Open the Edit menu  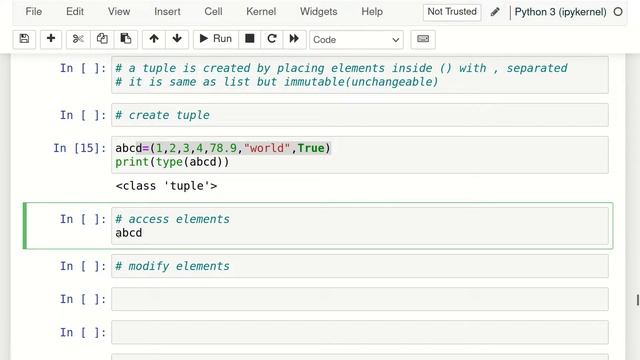75,12
